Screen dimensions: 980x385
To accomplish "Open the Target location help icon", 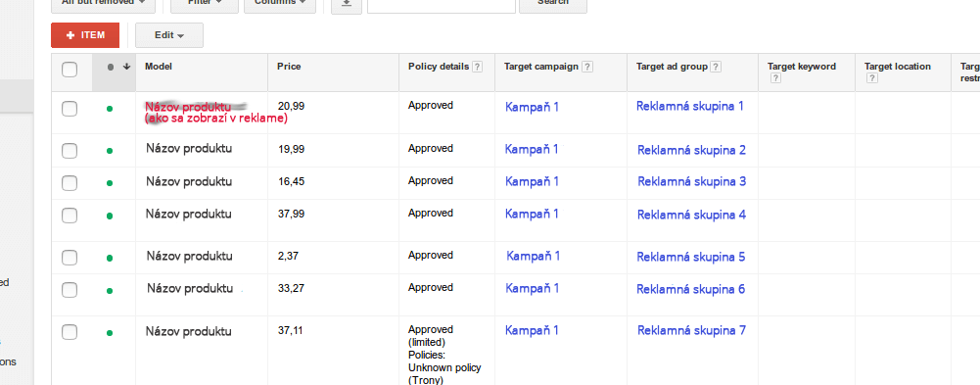I will [872, 78].
